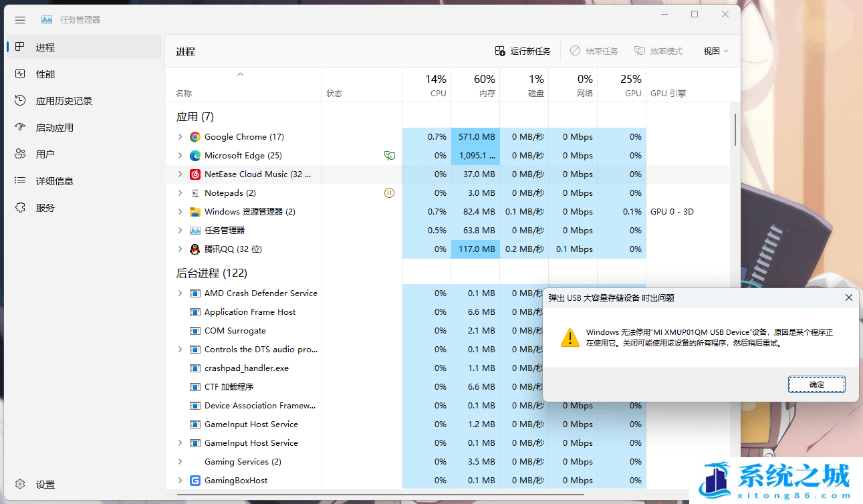Click Edge efficiency mode leaf icon
Image resolution: width=863 pixels, height=504 pixels.
[x=389, y=156]
